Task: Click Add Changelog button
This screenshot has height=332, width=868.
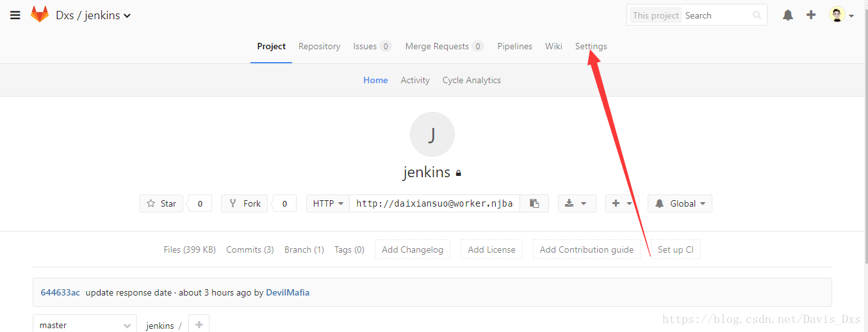Action: click(413, 249)
